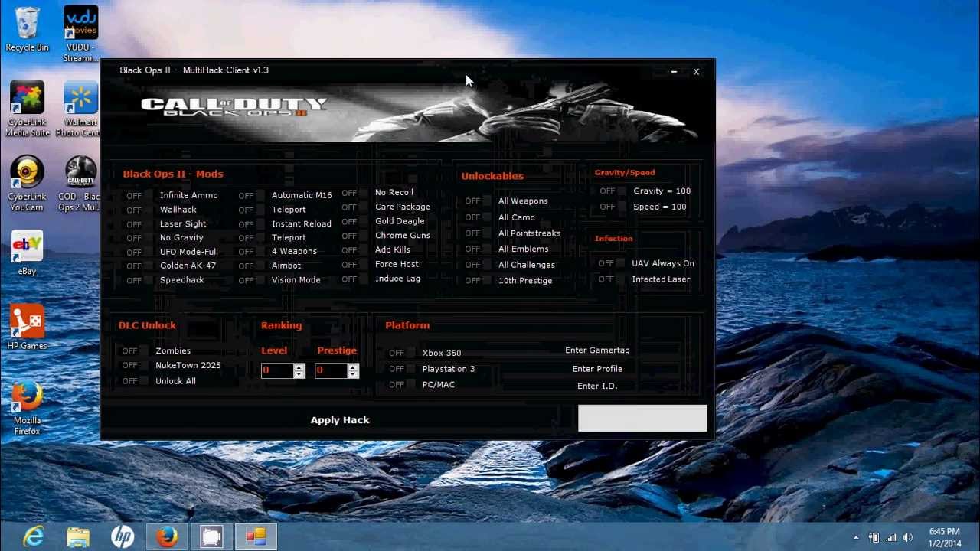
Task: Select the eBay desktop icon
Action: click(x=27, y=253)
